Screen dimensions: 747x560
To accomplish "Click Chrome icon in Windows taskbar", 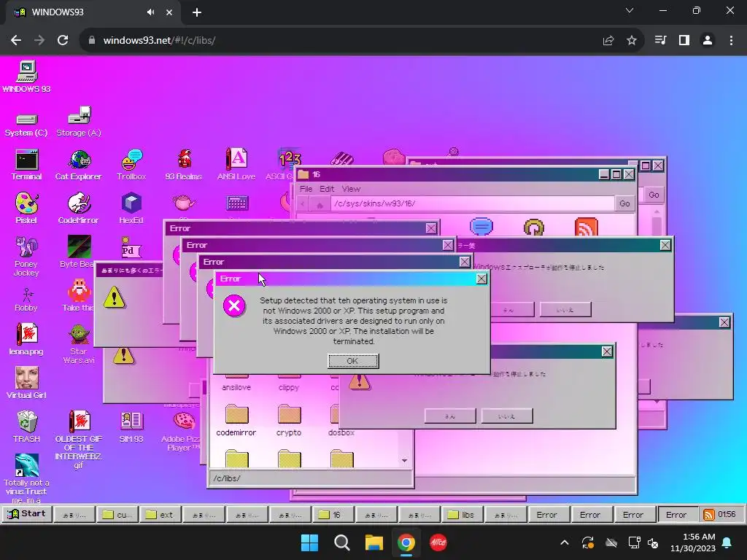I will (406, 542).
